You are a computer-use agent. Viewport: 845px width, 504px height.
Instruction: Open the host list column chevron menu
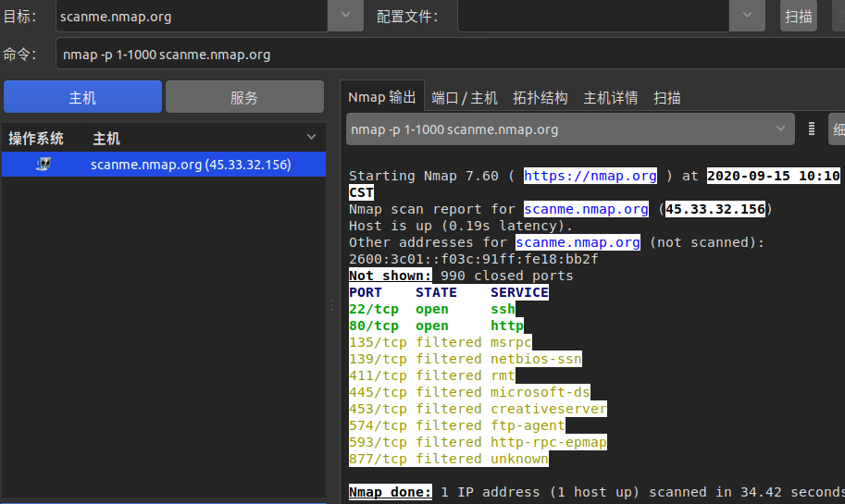pyautogui.click(x=311, y=137)
